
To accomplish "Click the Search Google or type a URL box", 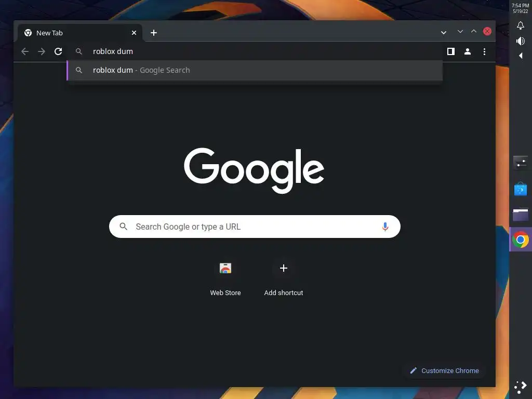I will 255,227.
